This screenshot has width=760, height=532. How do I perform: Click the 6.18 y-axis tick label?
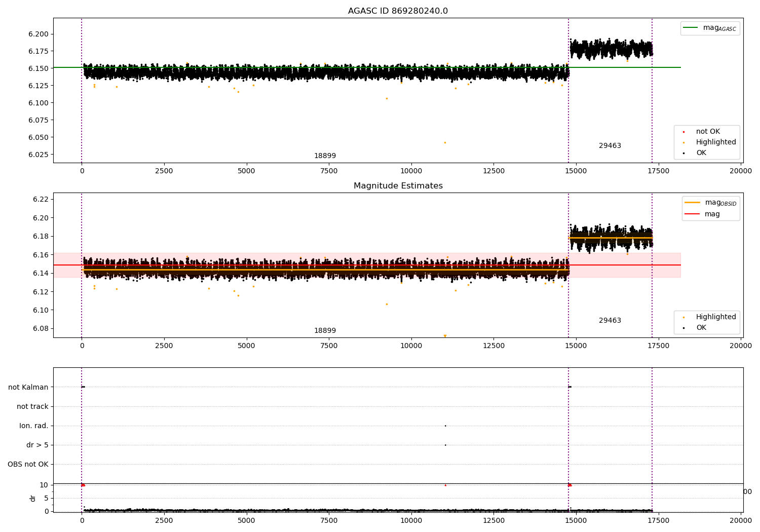[41, 237]
